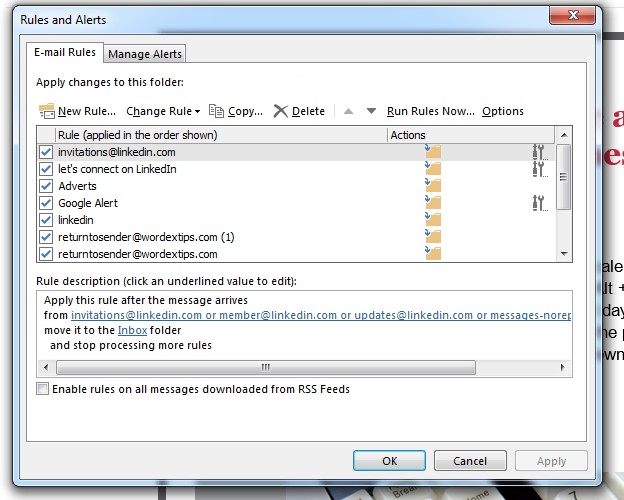Click the Copy rule icon
This screenshot has height=500, width=624.
click(216, 111)
